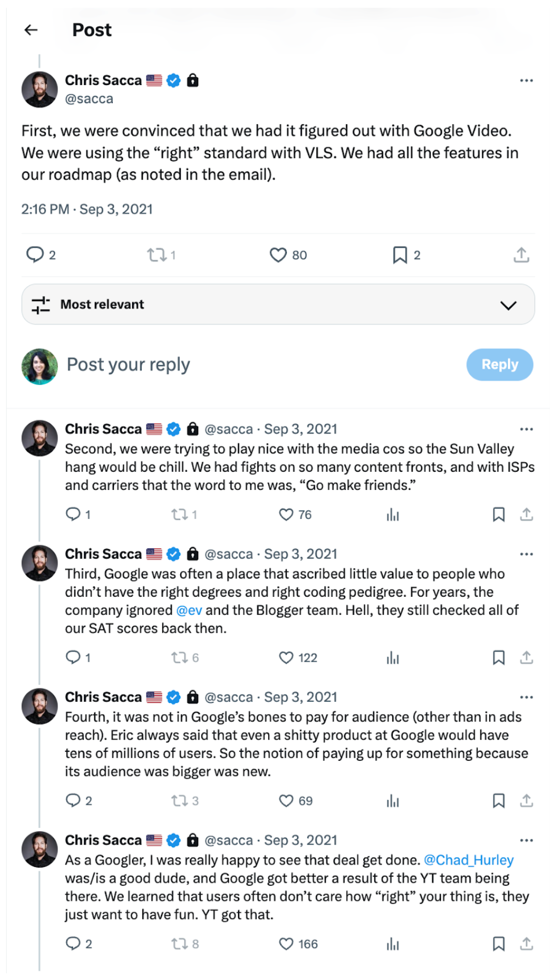Click the blue Reply button
Viewport: 557px width, 980px height.
500,365
